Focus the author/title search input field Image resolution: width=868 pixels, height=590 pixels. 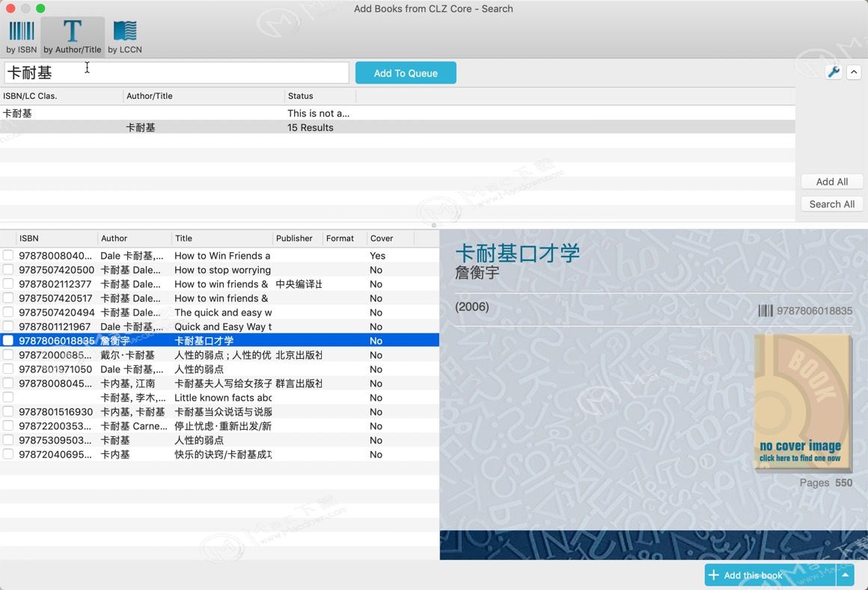coord(177,73)
